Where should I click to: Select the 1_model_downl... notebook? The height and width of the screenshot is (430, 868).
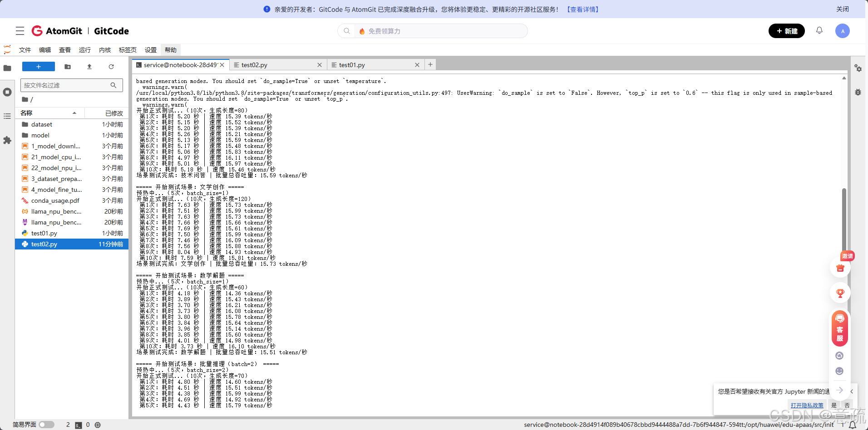pos(72,146)
